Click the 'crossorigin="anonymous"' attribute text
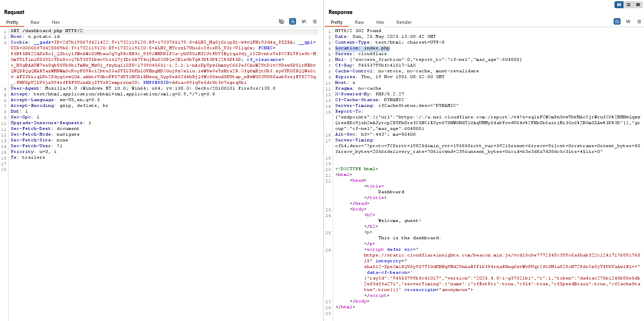The height and width of the screenshot is (321, 644). [x=437, y=290]
